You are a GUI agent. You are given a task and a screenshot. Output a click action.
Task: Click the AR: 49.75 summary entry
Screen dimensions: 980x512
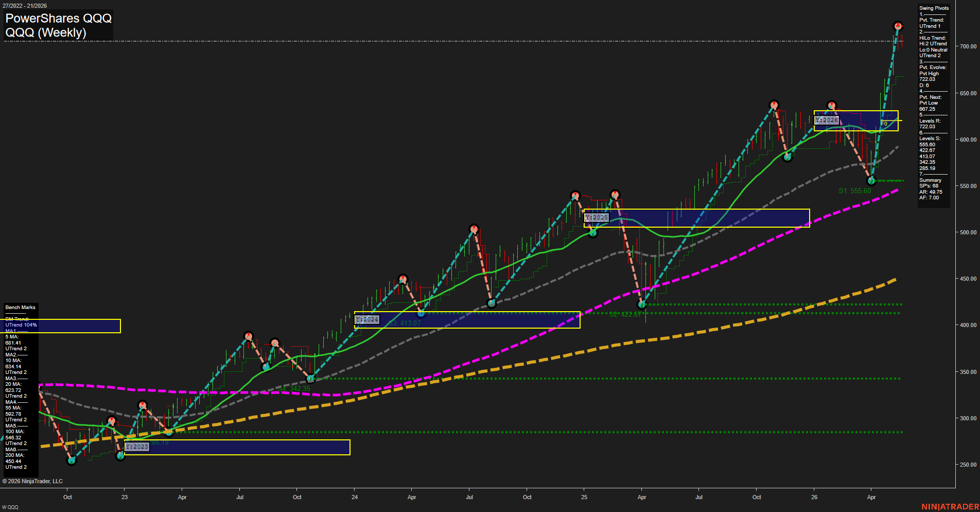point(931,192)
